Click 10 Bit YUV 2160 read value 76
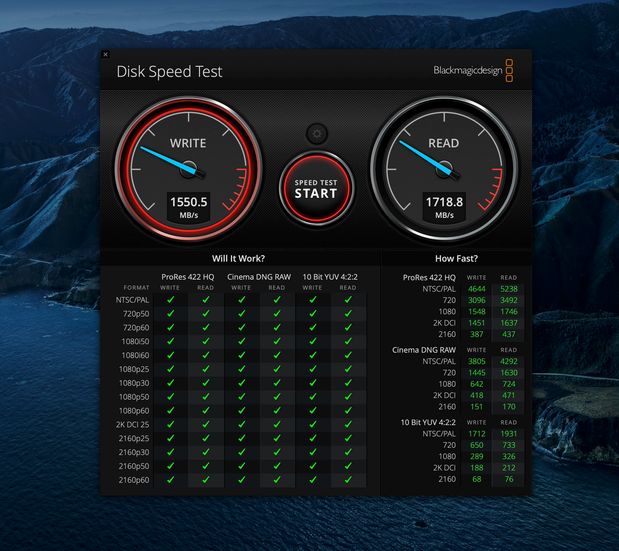This screenshot has height=551, width=619. (509, 479)
